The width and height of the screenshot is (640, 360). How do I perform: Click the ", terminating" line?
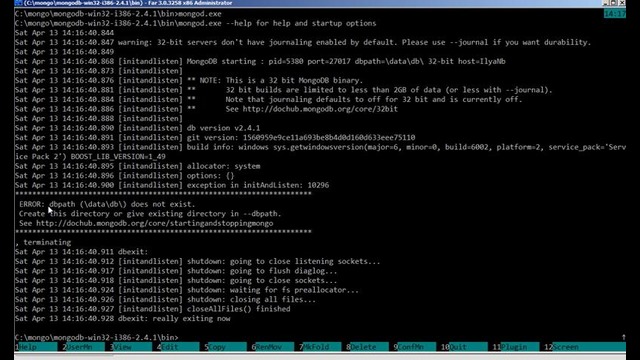pyautogui.click(x=43, y=242)
